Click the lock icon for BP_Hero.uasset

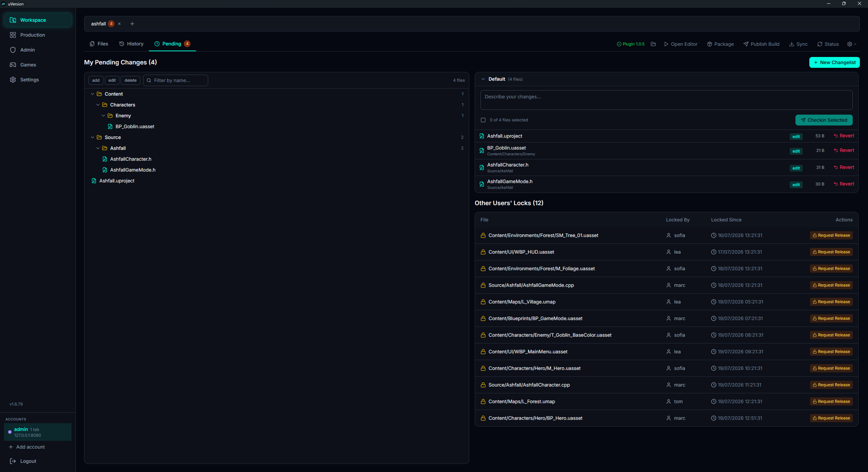click(483, 418)
